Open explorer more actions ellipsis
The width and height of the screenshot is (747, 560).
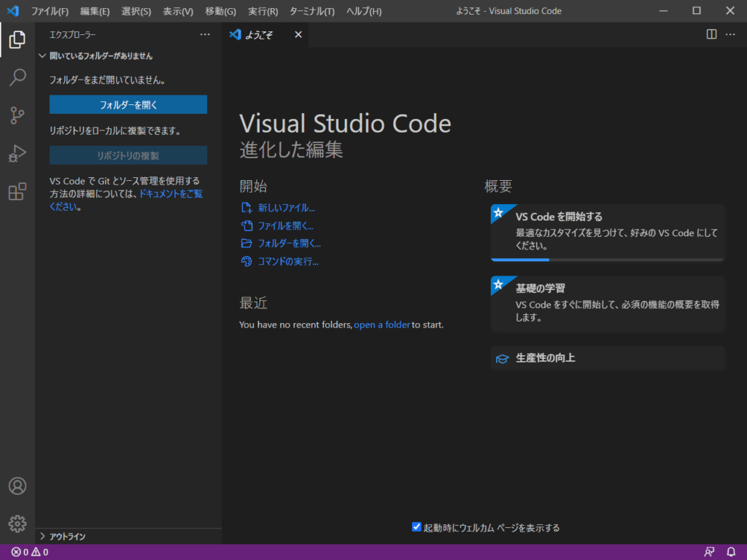coord(205,34)
